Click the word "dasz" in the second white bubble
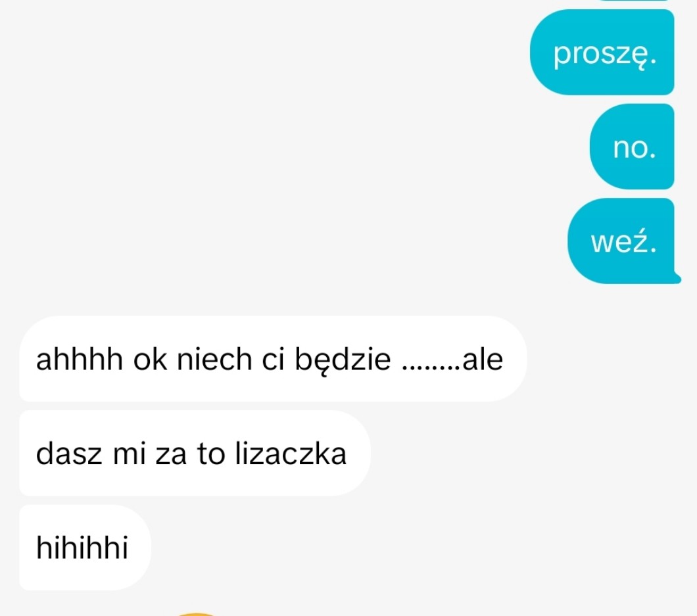 pos(69,454)
